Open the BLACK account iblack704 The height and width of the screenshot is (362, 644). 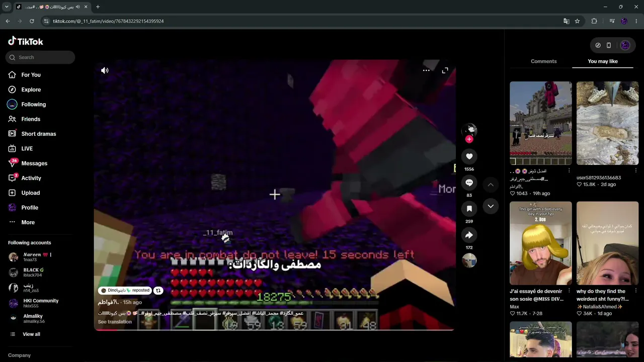tap(33, 273)
